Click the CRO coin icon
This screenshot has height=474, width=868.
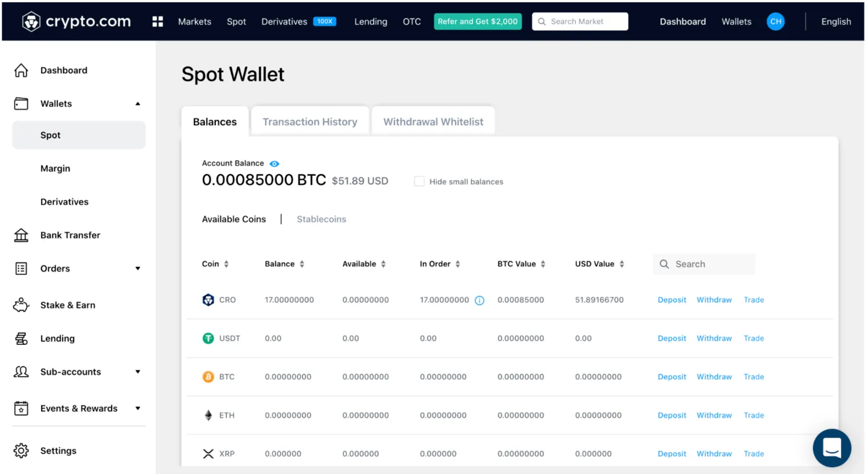[208, 300]
